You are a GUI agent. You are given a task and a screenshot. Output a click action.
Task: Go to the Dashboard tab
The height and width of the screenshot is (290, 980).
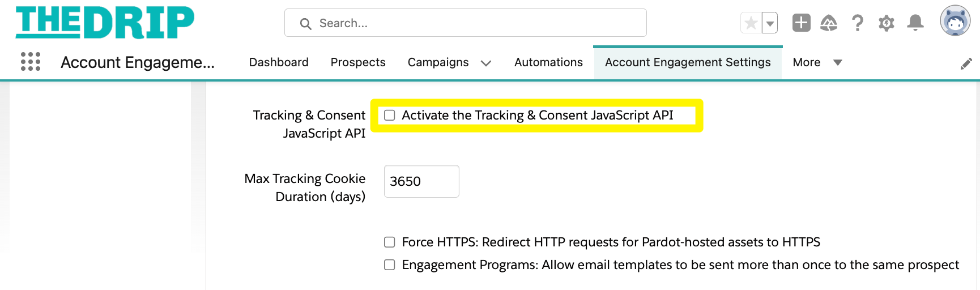coord(279,62)
